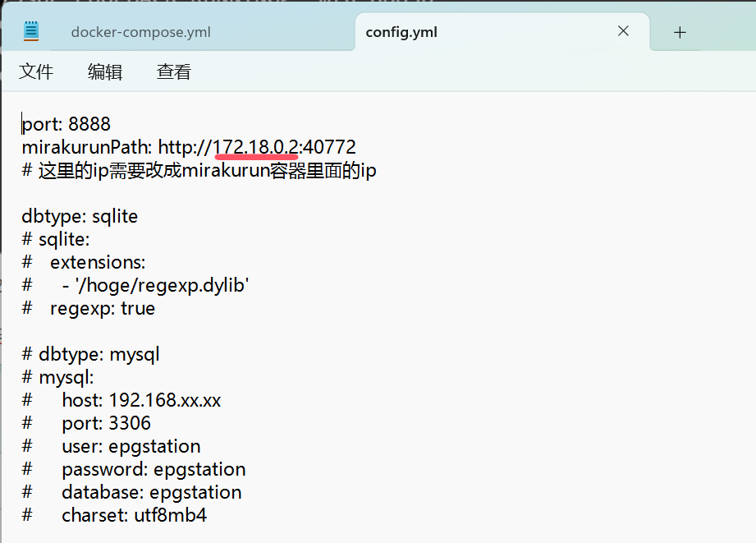The width and height of the screenshot is (756, 543).
Task: Open the 查看 menu
Action: (174, 72)
